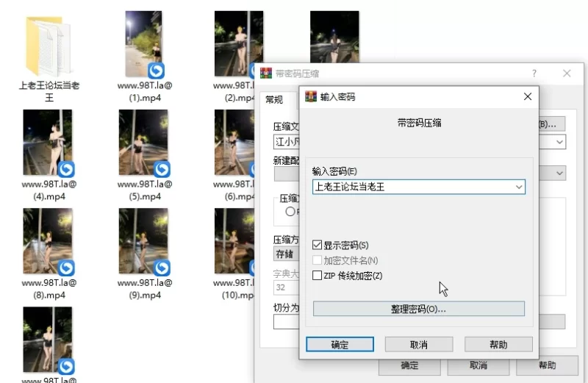Click the WinRAR icon in 带密码压缩 title bar

tap(266, 73)
